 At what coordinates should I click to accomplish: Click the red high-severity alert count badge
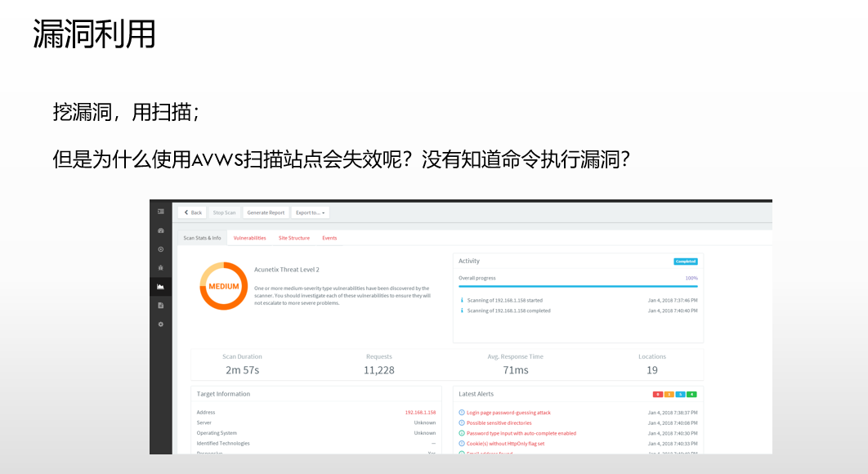coord(657,395)
